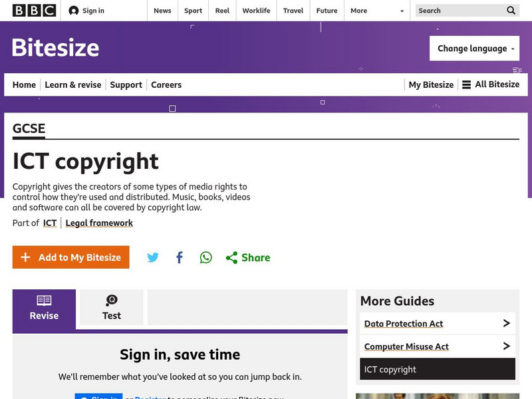Click the search magnifier icon
The width and height of the screenshot is (532, 399).
(x=511, y=11)
